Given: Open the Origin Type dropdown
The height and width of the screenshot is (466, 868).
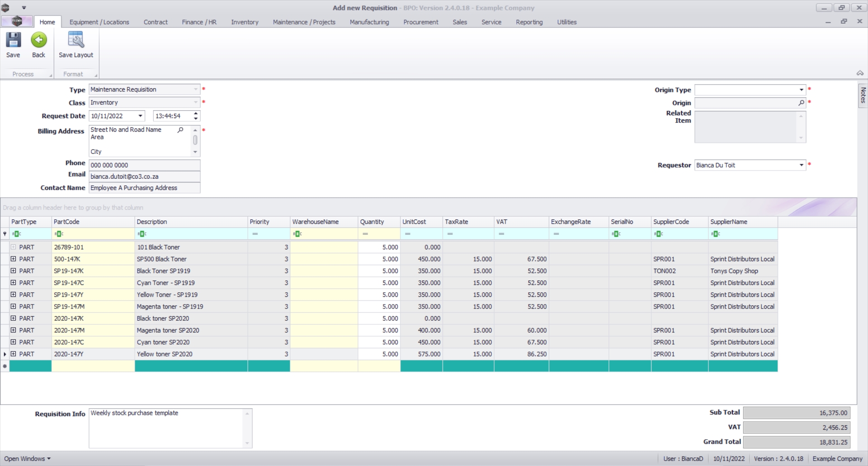Looking at the screenshot, I should (x=801, y=90).
